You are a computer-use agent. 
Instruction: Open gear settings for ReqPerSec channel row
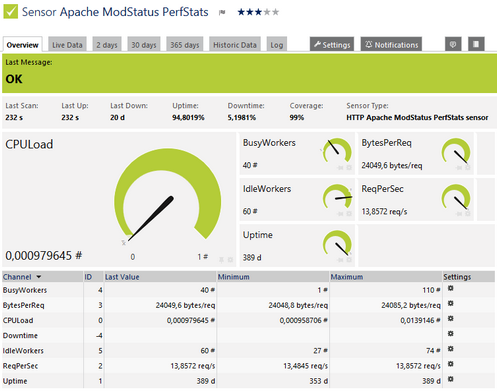450,364
